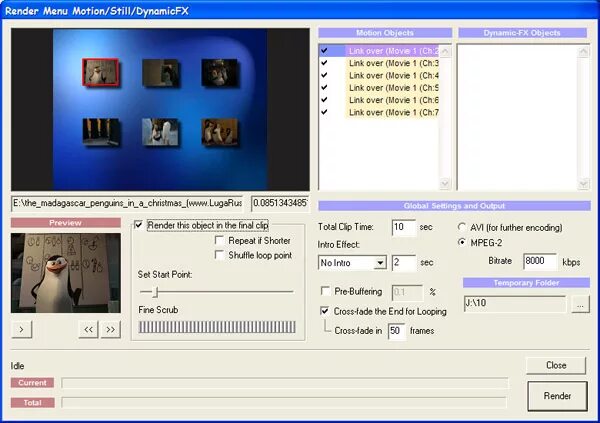
Task: Uncheck Link over (Movie 1 (Ch:4 checkmark
Action: pyautogui.click(x=324, y=75)
